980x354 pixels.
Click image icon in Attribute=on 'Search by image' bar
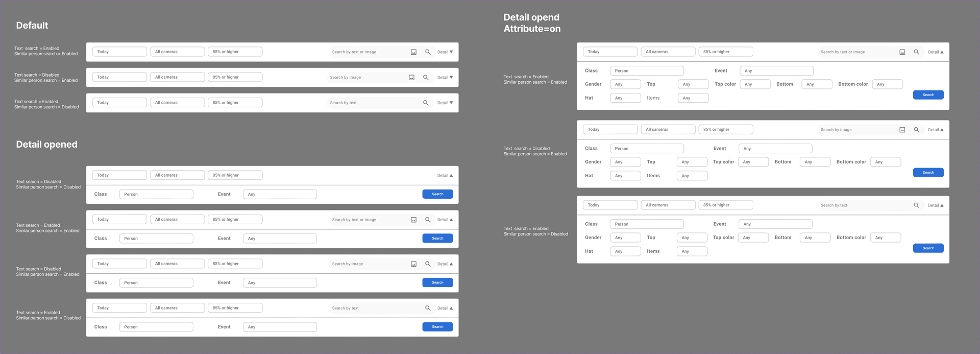(902, 130)
